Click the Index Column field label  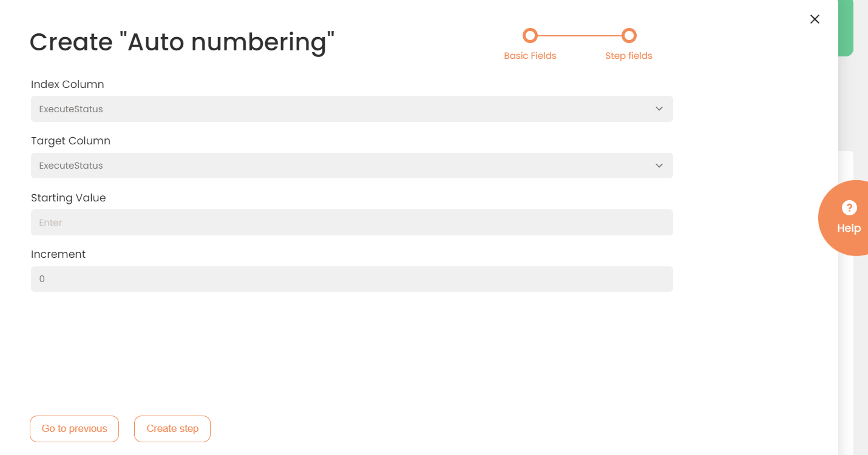point(67,84)
